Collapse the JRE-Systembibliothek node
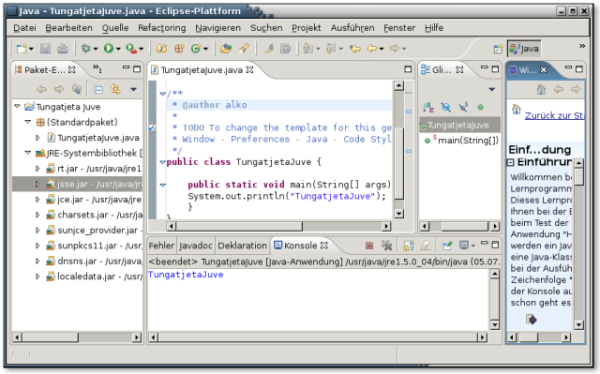 tap(28, 153)
